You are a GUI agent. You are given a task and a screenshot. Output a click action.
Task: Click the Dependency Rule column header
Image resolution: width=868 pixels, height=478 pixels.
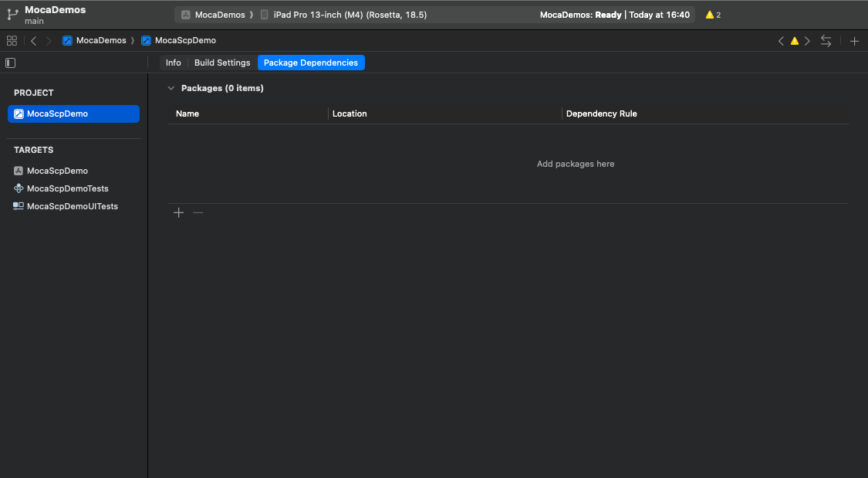601,114
